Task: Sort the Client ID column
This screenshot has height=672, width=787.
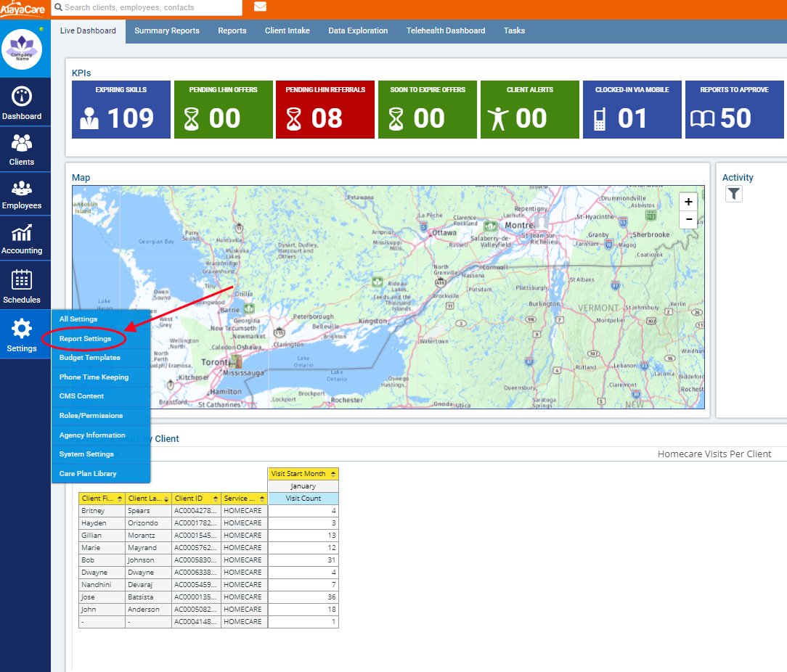Action: click(215, 499)
